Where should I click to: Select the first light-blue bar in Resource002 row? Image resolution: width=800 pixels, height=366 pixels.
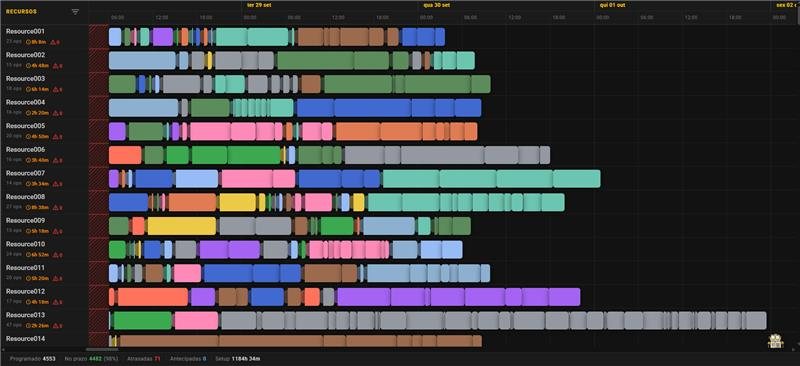(142, 61)
